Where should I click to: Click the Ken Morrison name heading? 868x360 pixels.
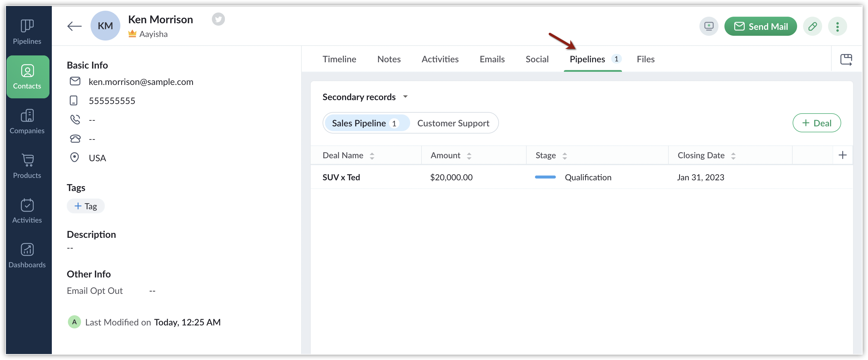point(160,20)
